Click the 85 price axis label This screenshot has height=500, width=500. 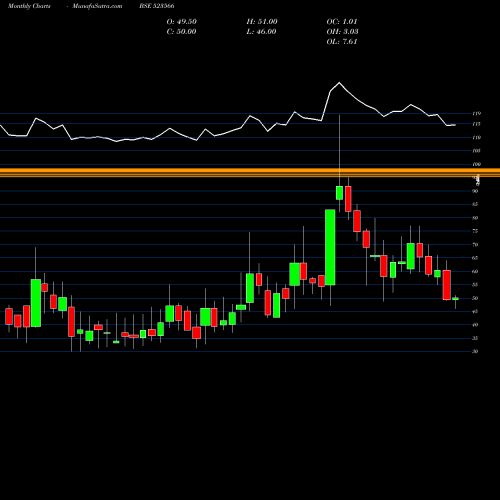click(x=475, y=204)
